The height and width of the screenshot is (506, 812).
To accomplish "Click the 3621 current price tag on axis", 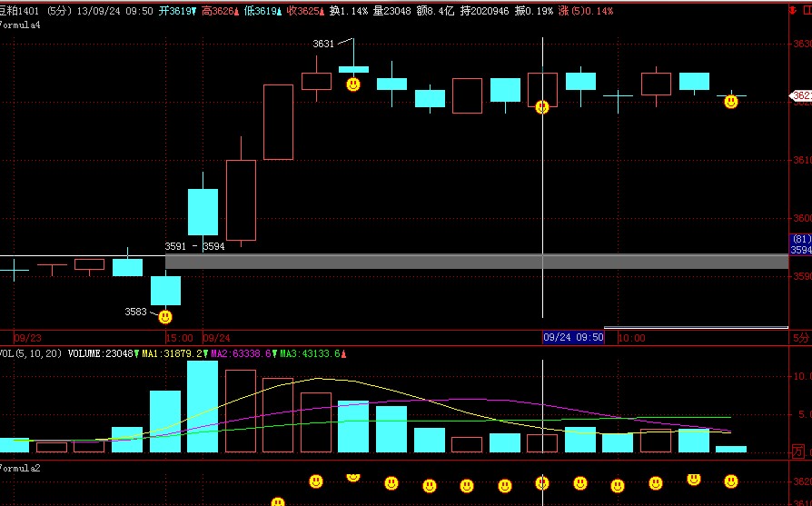I will [800, 95].
